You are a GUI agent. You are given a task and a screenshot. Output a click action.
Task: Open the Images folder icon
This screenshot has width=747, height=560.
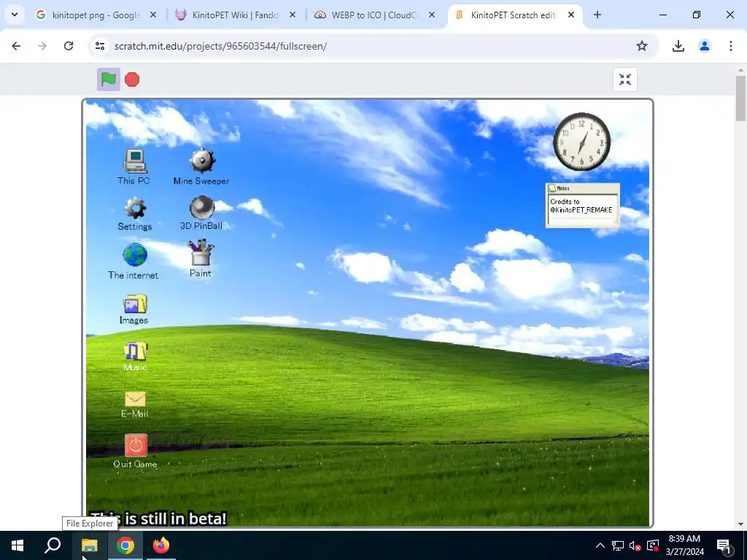coord(134,310)
